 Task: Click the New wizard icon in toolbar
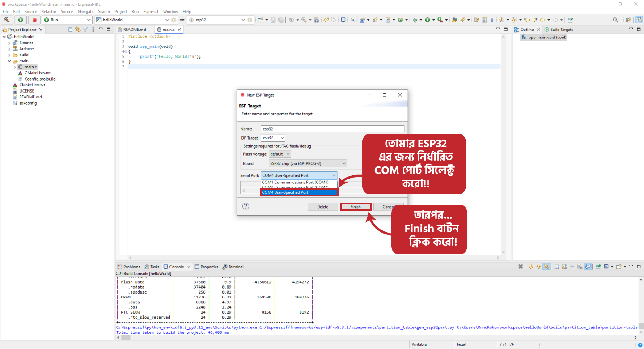click(x=260, y=20)
